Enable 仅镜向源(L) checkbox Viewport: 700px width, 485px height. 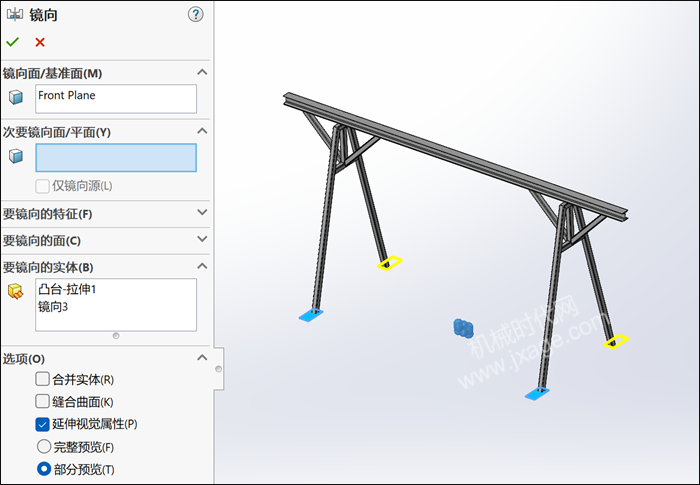click(x=42, y=186)
